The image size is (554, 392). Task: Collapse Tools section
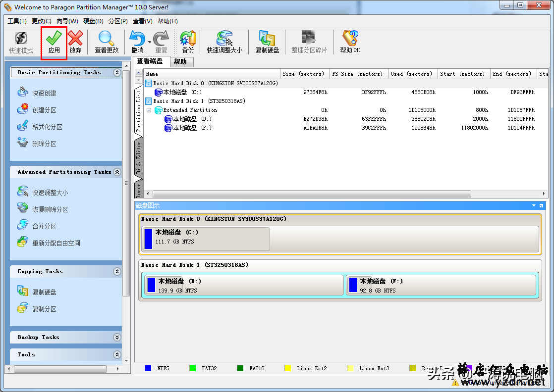pyautogui.click(x=117, y=354)
